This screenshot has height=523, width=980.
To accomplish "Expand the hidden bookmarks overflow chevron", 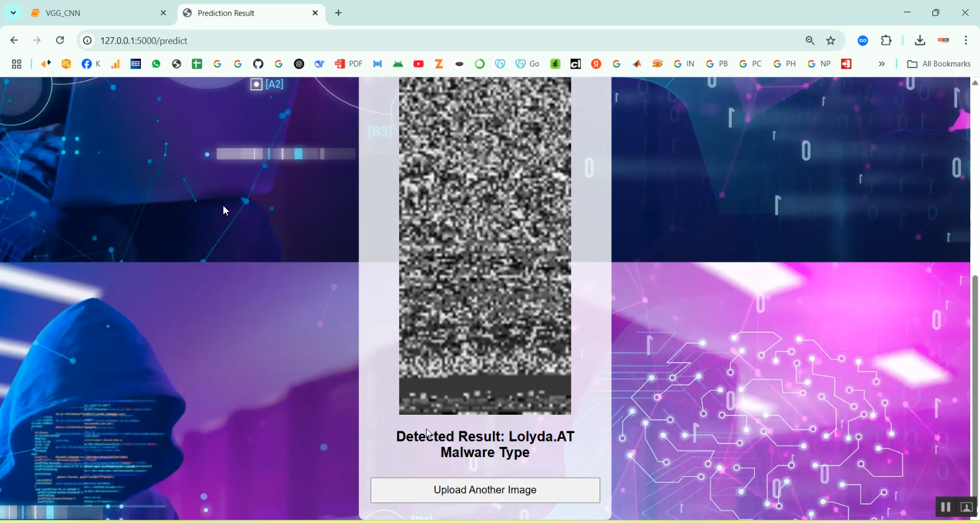I will click(882, 64).
